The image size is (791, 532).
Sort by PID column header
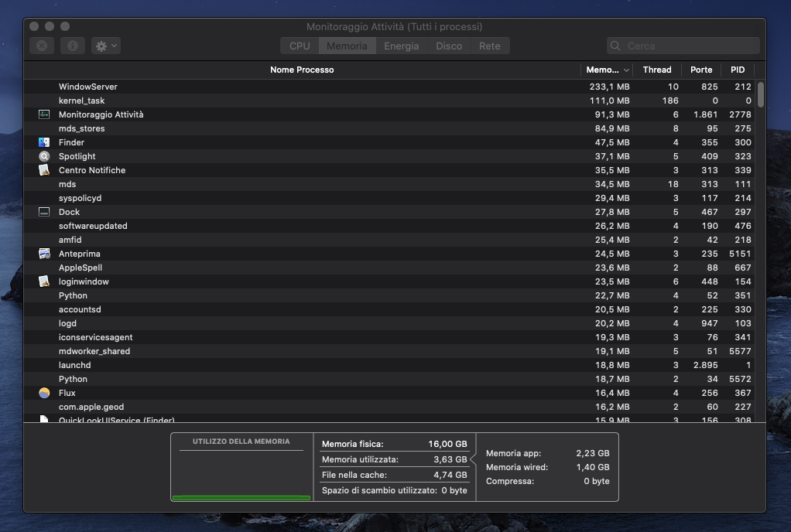tap(738, 70)
